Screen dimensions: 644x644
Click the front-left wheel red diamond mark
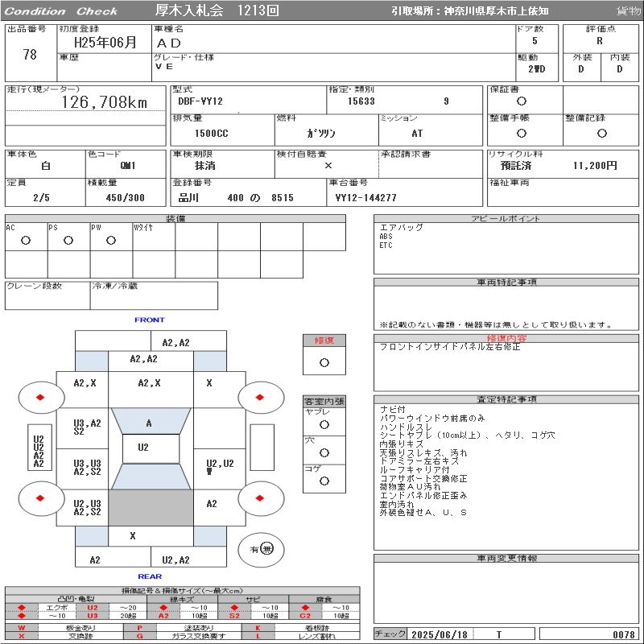pos(40,397)
